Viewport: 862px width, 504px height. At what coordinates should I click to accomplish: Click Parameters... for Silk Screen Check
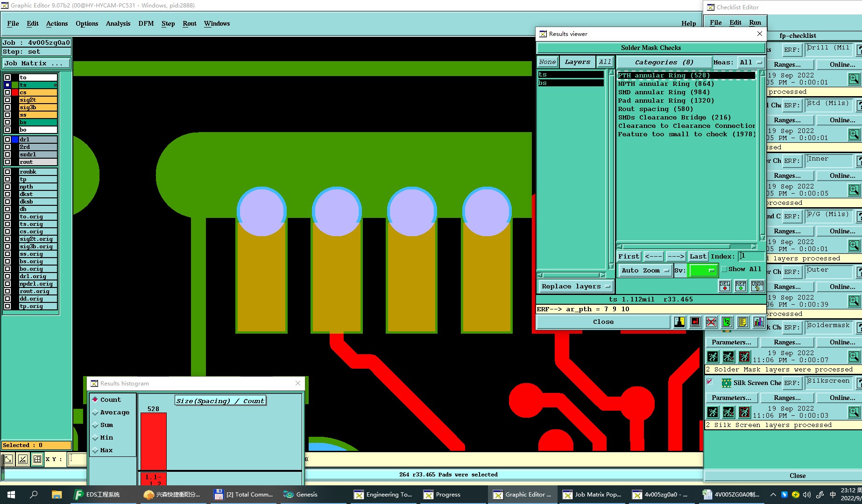coord(731,398)
